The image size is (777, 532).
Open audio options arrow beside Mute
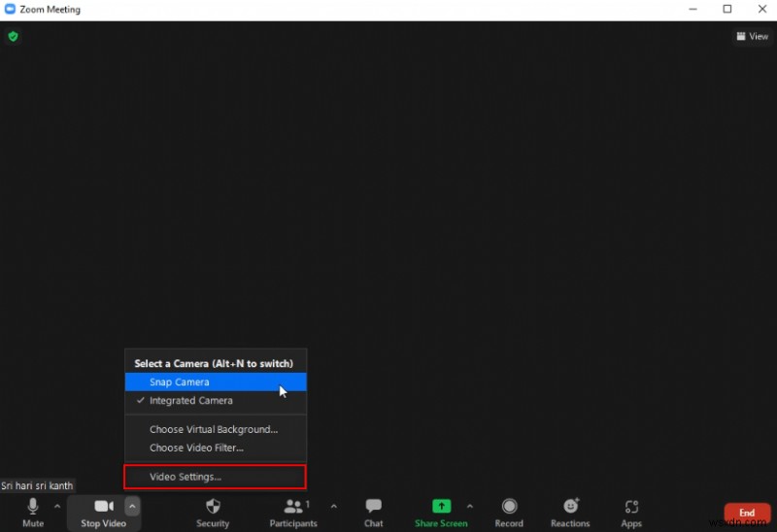click(57, 506)
